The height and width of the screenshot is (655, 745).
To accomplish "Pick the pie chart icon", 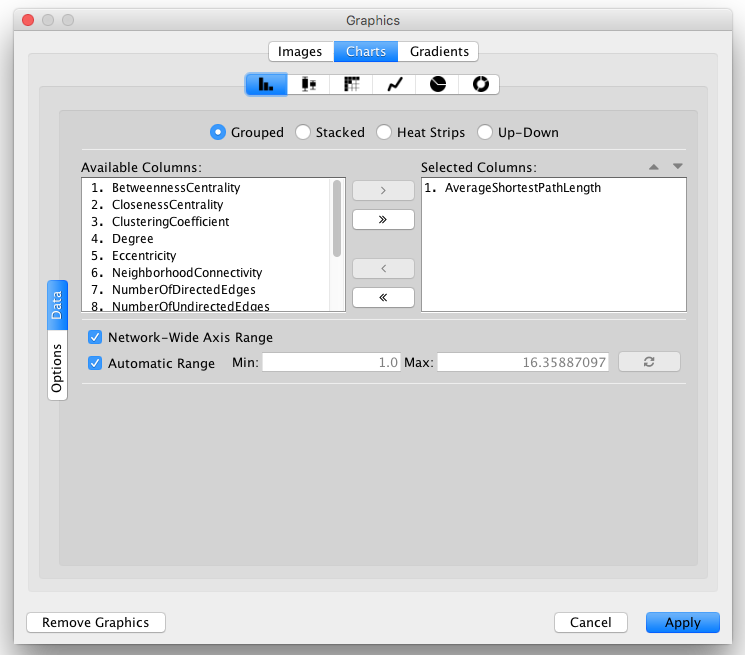I will (437, 85).
